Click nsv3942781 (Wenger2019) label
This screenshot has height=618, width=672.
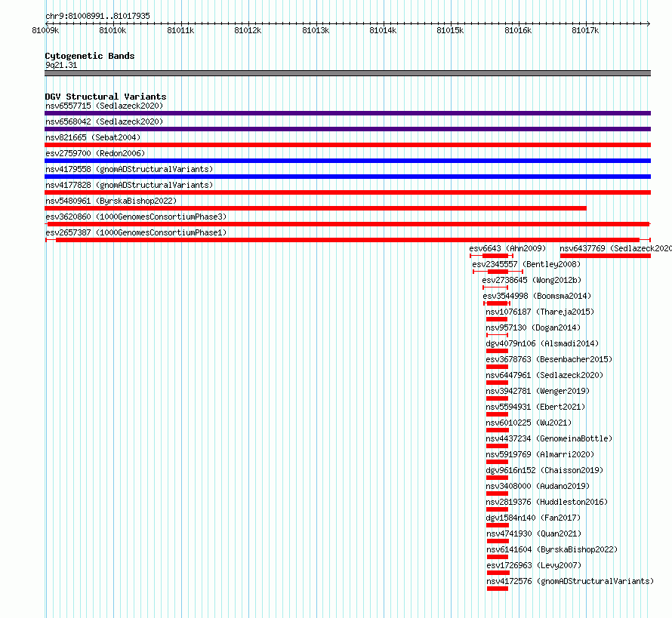[538, 391]
